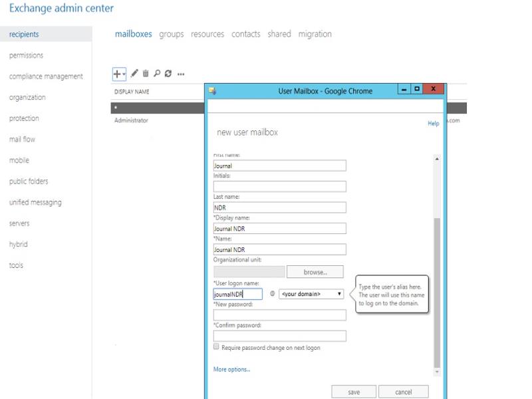Image resolution: width=532 pixels, height=399 pixels.
Task: Click the pencil edit icon
Action: coord(134,73)
